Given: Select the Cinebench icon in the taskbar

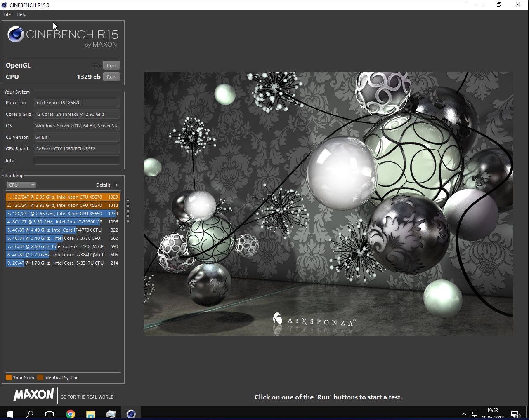Looking at the screenshot, I should 131,414.
